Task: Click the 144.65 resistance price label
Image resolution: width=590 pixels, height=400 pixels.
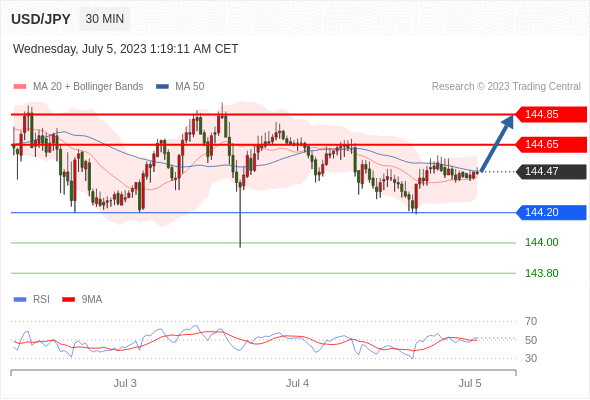Action: point(551,144)
